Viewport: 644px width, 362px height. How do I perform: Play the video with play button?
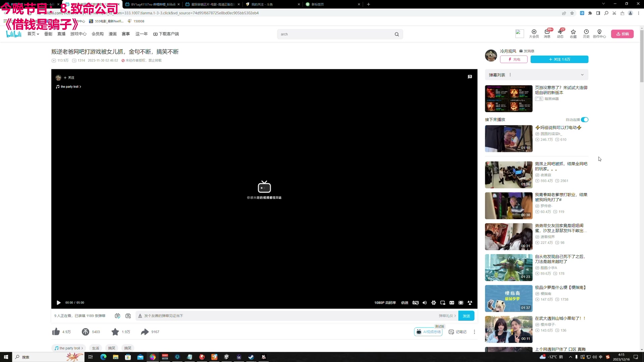coord(59,303)
